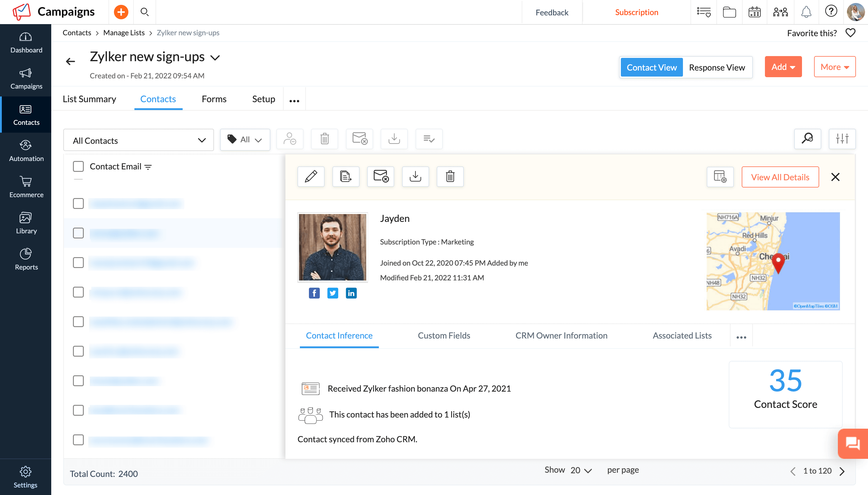Image resolution: width=868 pixels, height=495 pixels.
Task: Click the trash icon in contact detail panel
Action: coord(450,176)
